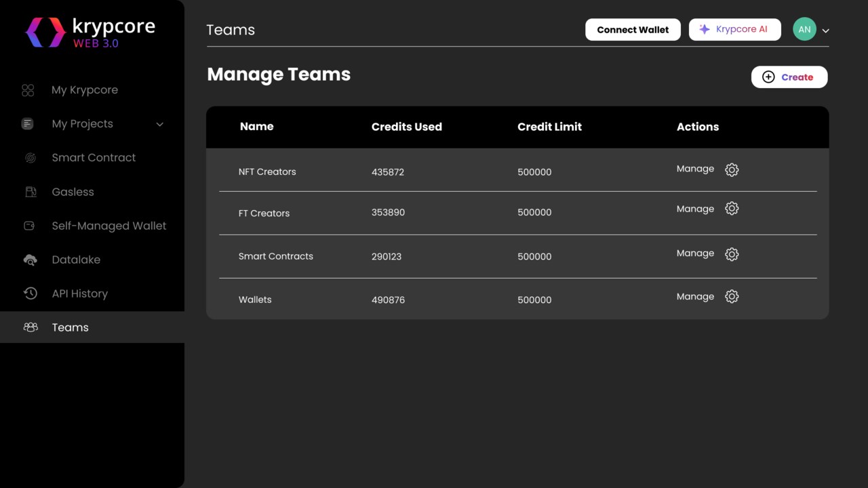Open settings gear for NFT Creators team
868x488 pixels.
(732, 170)
